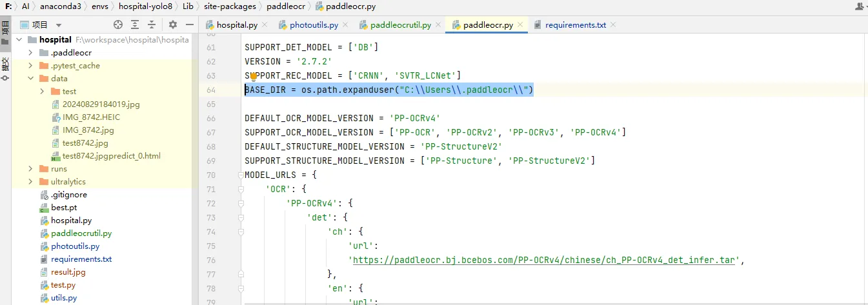Expand the .pytest_cache folder

30,66
